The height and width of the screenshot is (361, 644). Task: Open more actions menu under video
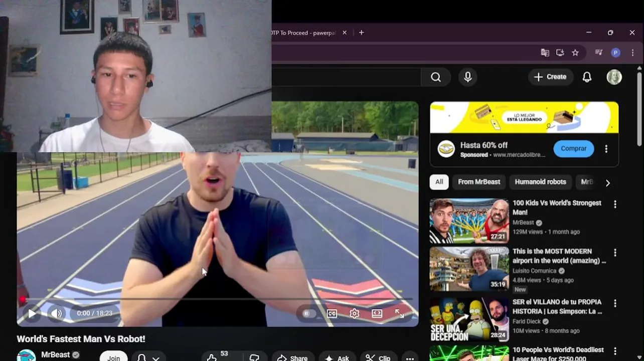pyautogui.click(x=410, y=357)
